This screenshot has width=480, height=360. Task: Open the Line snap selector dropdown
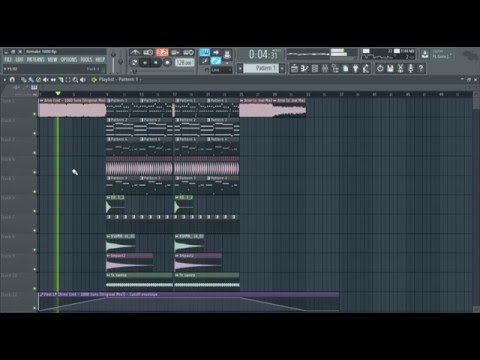pos(221,70)
